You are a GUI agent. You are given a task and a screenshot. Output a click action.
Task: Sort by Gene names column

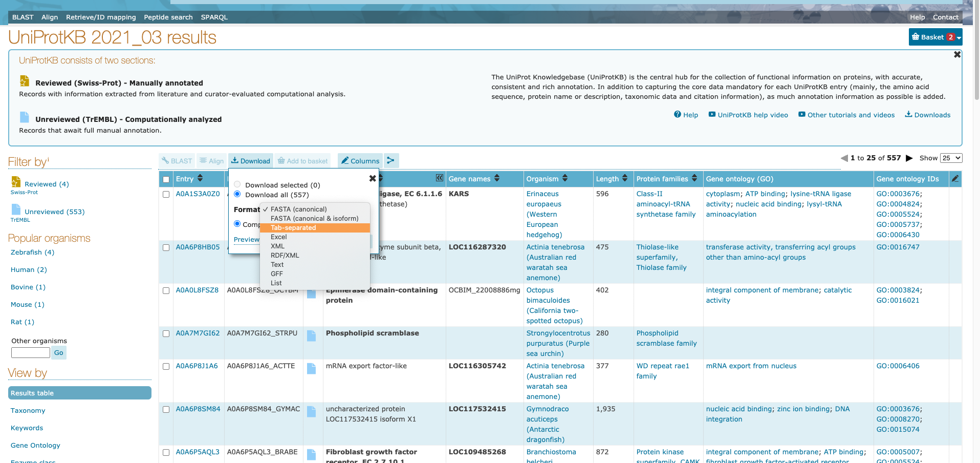[x=496, y=178]
